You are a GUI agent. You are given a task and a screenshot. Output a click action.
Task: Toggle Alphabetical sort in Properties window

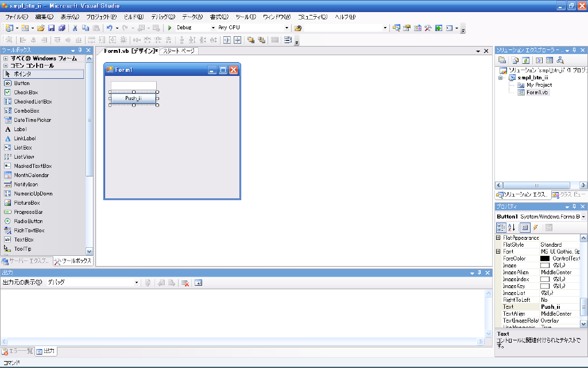tap(511, 228)
